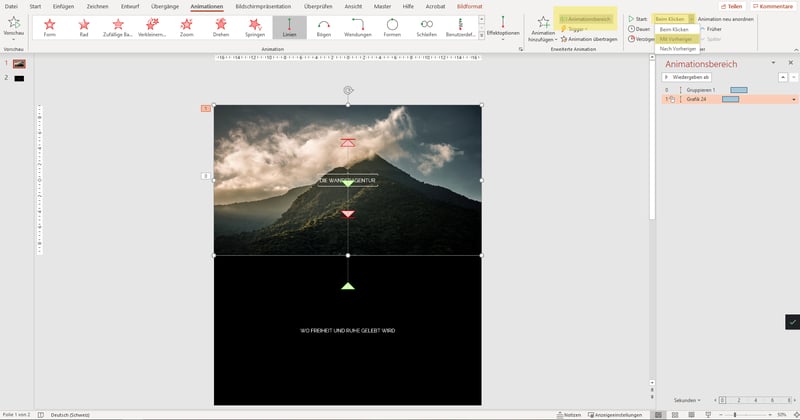Image resolution: width=800 pixels, height=420 pixels.
Task: Click the Teilen share button
Action: coord(731,6)
